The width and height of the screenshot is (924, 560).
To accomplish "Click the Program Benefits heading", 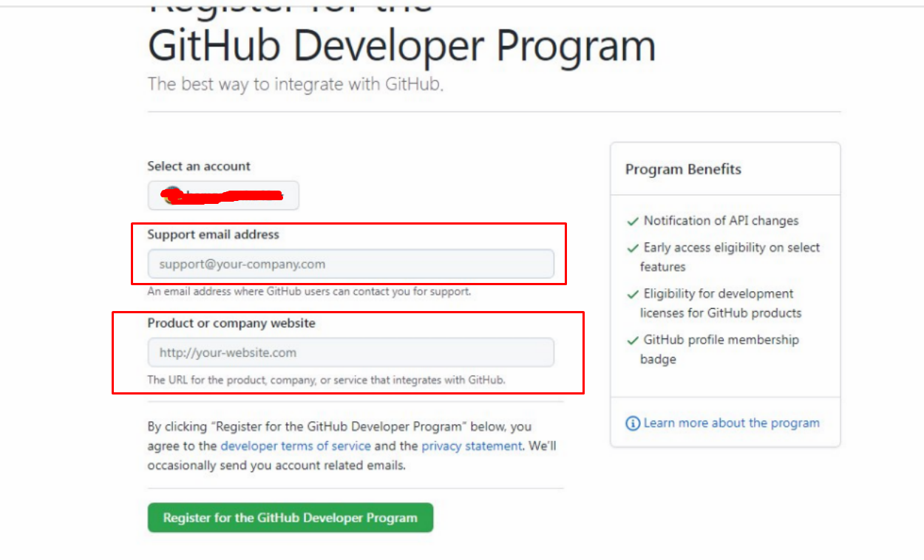I will click(683, 169).
